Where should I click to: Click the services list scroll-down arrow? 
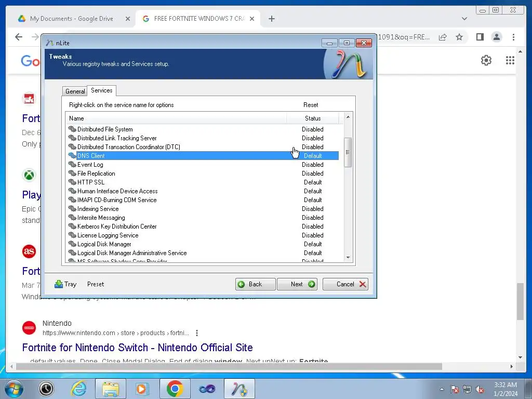coord(348,258)
